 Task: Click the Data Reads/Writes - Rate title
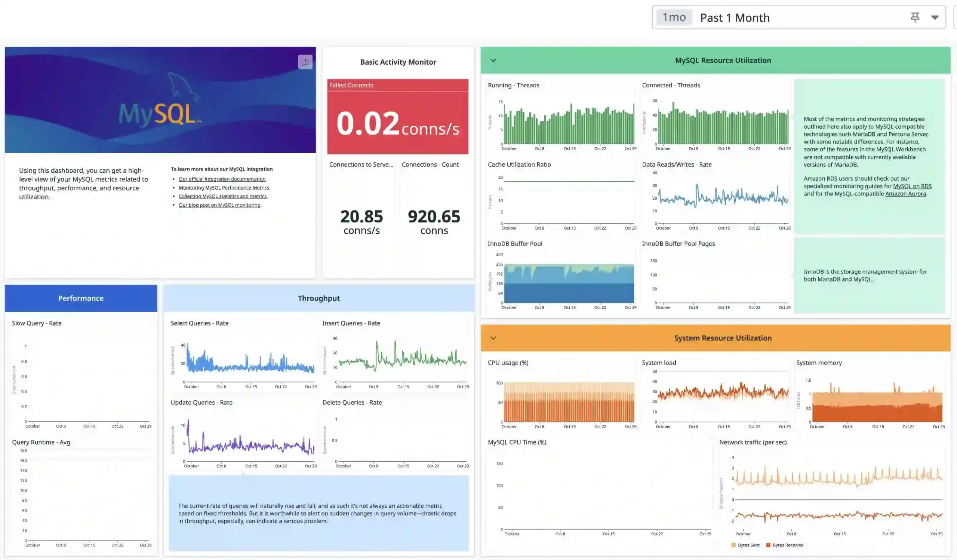point(677,164)
